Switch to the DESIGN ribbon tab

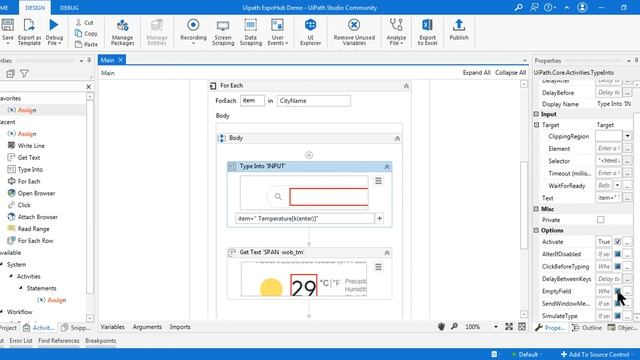coord(35,8)
